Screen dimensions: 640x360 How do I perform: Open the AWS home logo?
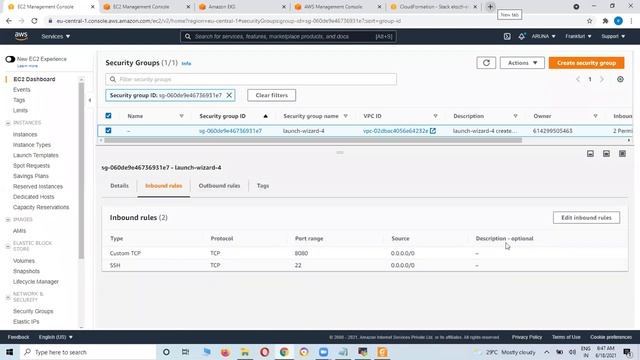pyautogui.click(x=21, y=36)
